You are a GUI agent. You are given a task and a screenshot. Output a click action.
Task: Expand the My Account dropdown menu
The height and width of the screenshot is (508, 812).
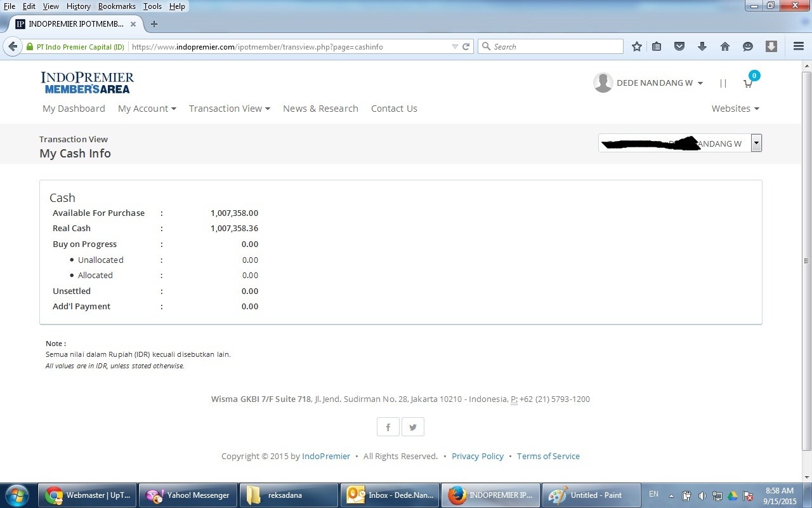coord(147,109)
